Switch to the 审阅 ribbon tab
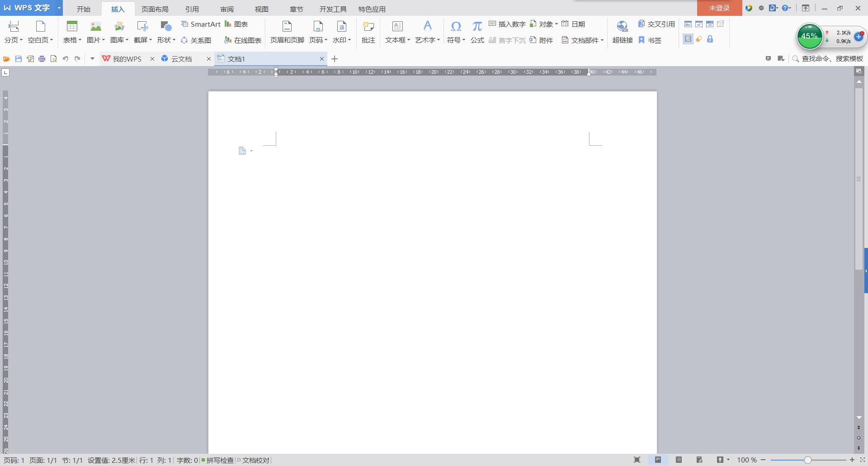Image resolution: width=868 pixels, height=466 pixels. [x=227, y=9]
